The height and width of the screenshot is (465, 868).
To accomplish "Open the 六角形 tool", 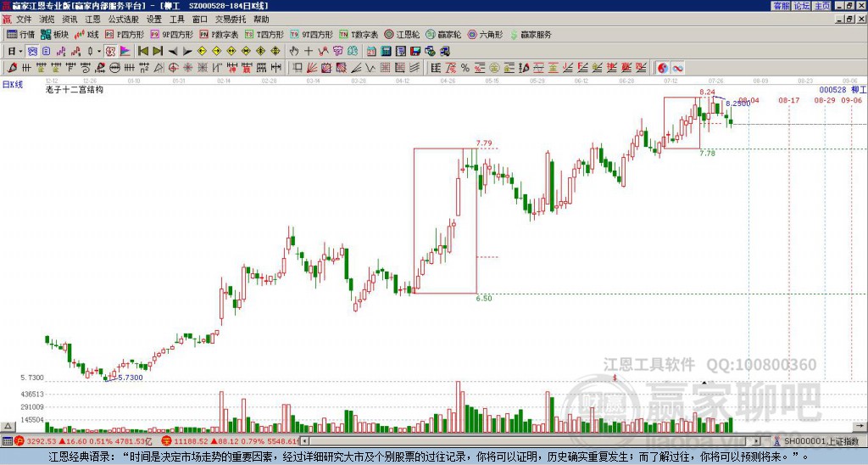I will point(485,34).
